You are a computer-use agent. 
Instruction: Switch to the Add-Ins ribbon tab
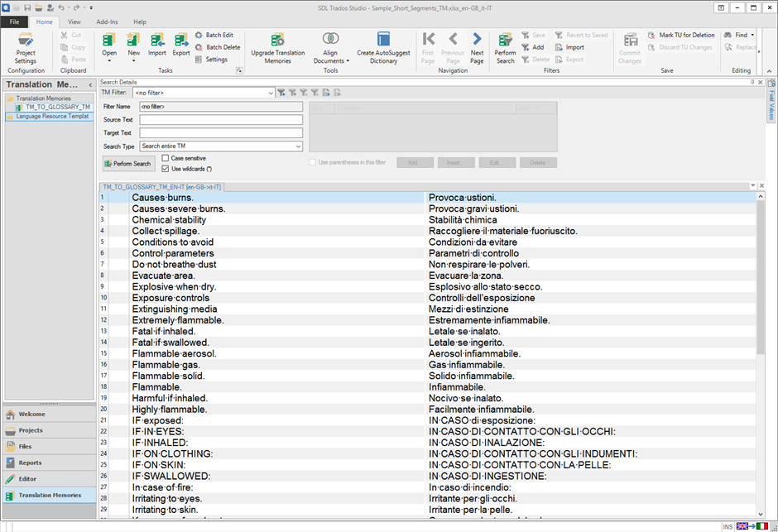click(x=107, y=22)
